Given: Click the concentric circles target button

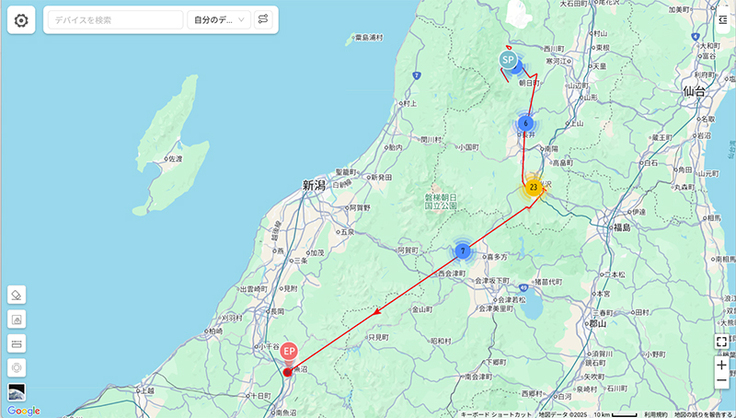Looking at the screenshot, I should click(x=17, y=368).
